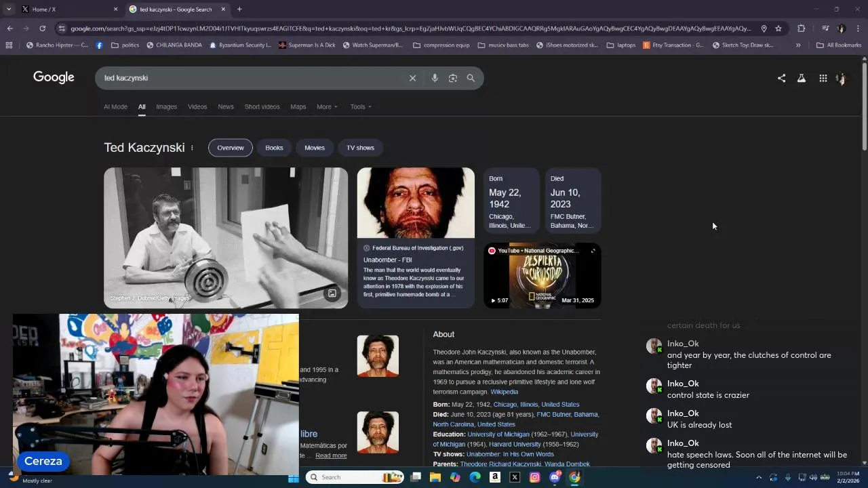The width and height of the screenshot is (868, 488).
Task: Open the Chrome three-dot menu
Action: tap(859, 28)
